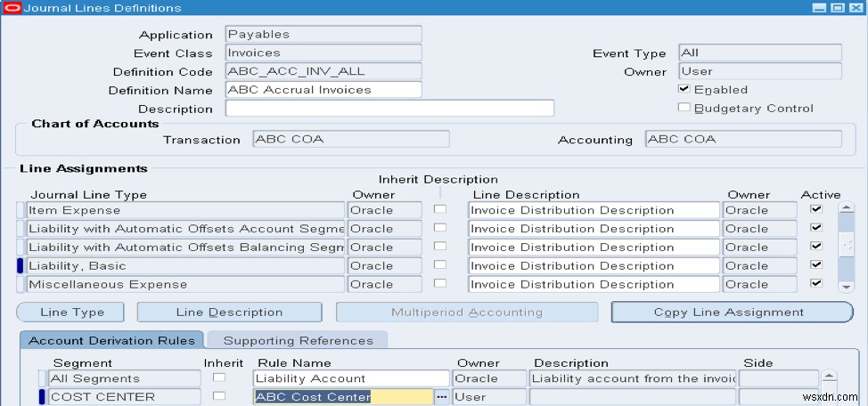
Task: Click scroll up arrow in Account Derivation Rules
Action: (x=829, y=377)
